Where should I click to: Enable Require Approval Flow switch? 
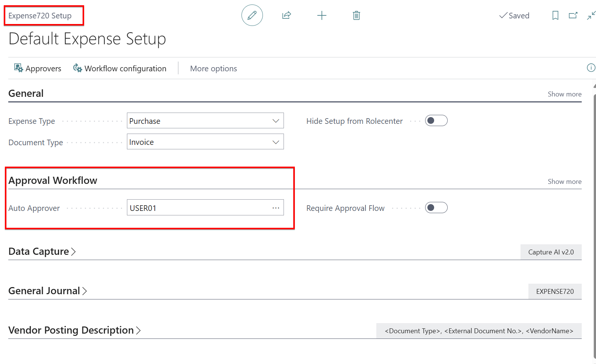pyautogui.click(x=436, y=208)
